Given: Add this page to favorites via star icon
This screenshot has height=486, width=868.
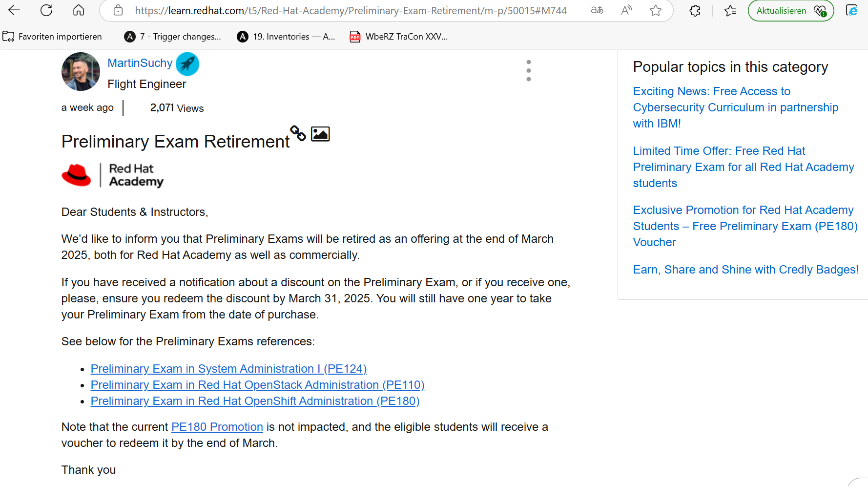Looking at the screenshot, I should 655,11.
